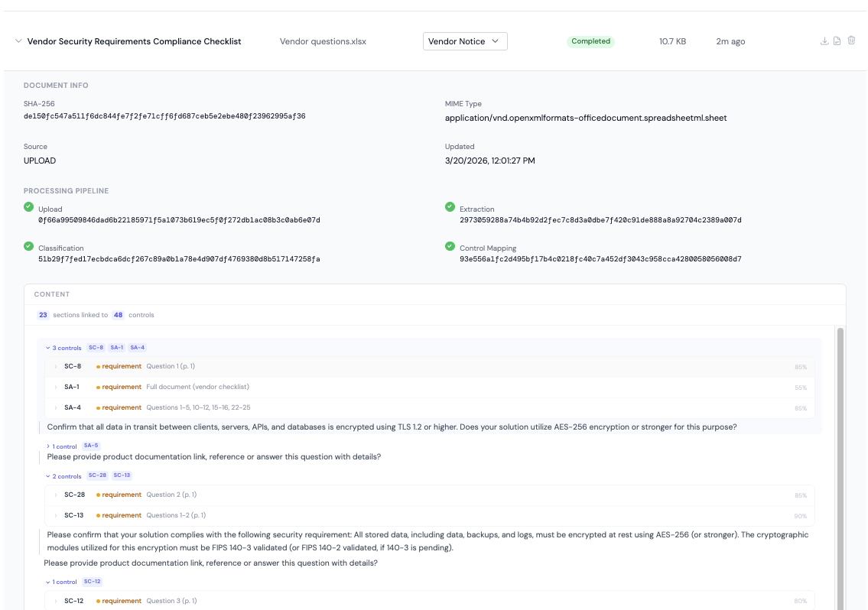Select the Classification pipeline hash value
The width and height of the screenshot is (868, 610).
(180, 259)
